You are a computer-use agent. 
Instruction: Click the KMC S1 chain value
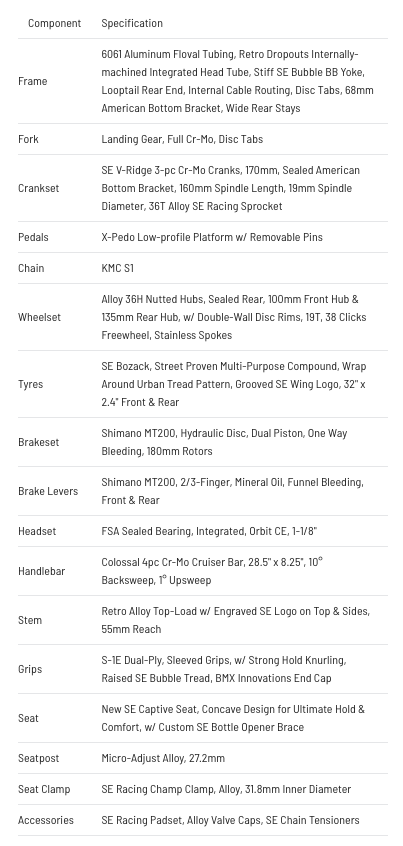[117, 268]
